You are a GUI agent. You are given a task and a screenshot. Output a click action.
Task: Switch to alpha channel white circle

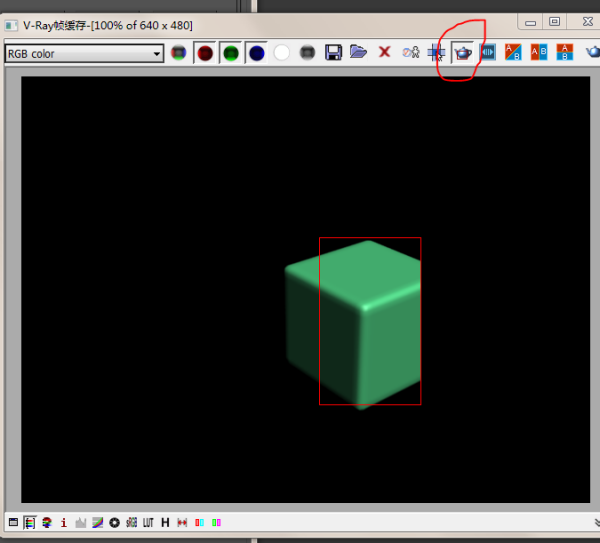pyautogui.click(x=282, y=53)
